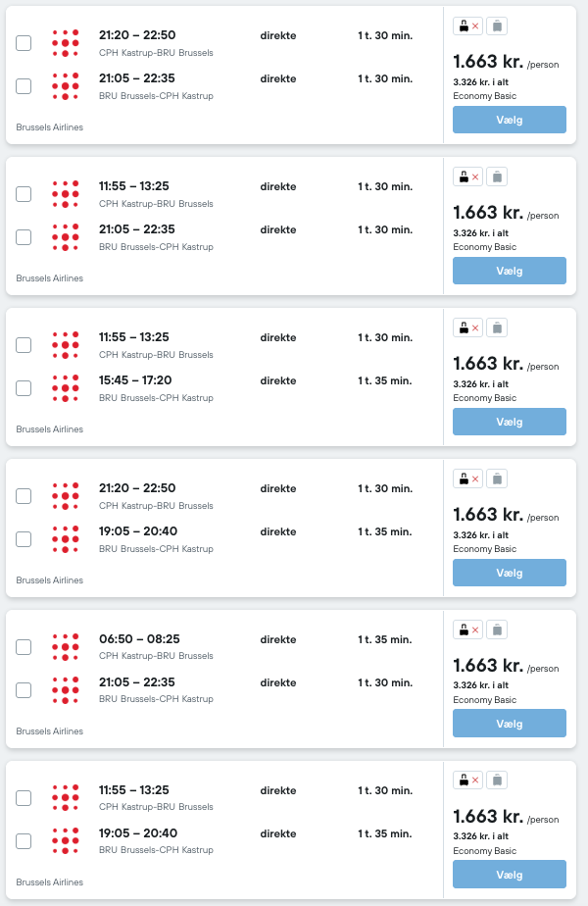Click luggage icon on second flight card
The width and height of the screenshot is (588, 906).
497,176
